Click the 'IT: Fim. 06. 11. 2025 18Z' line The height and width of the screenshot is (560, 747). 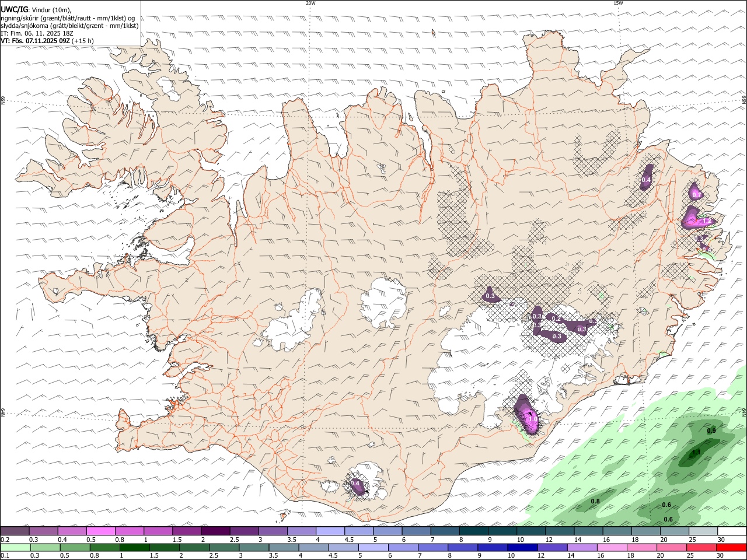(37, 33)
